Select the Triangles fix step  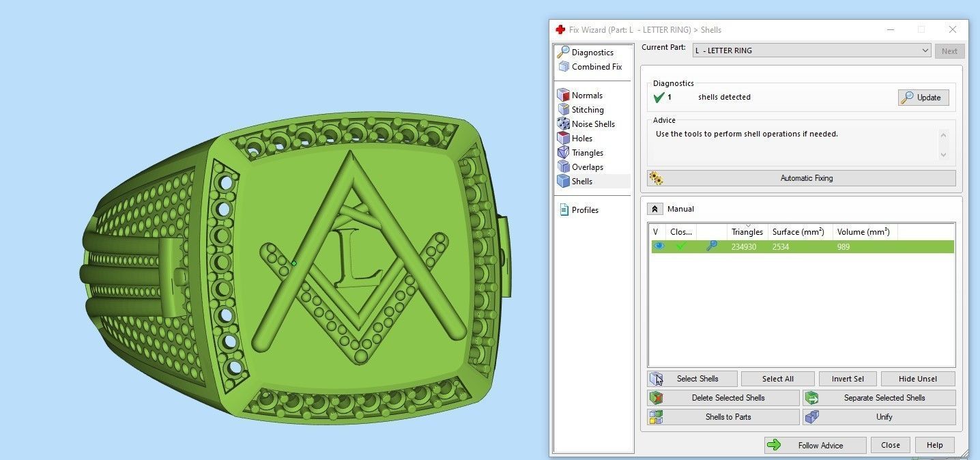[x=587, y=153]
